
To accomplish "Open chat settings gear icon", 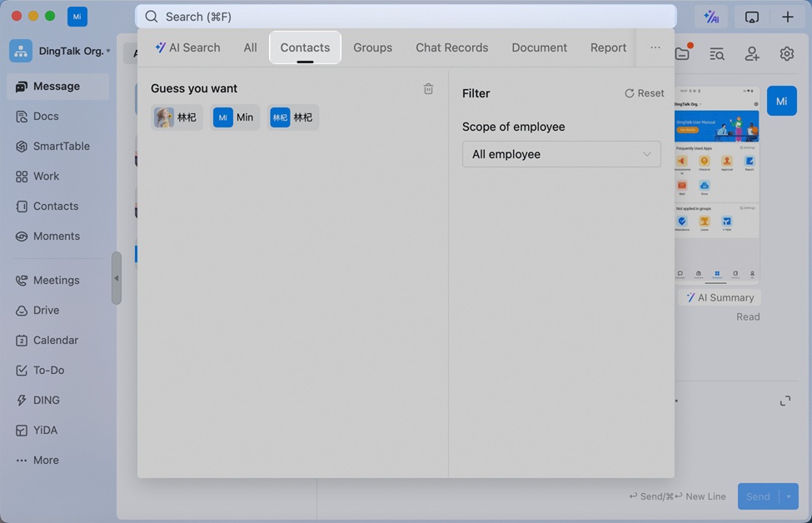I will point(787,54).
